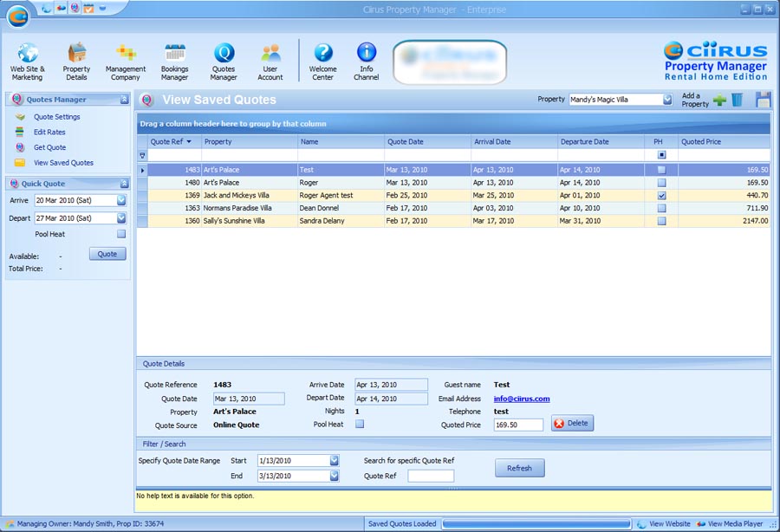This screenshot has height=532, width=780.
Task: Select the Normans Paradise Villa row
Action: click(453, 208)
